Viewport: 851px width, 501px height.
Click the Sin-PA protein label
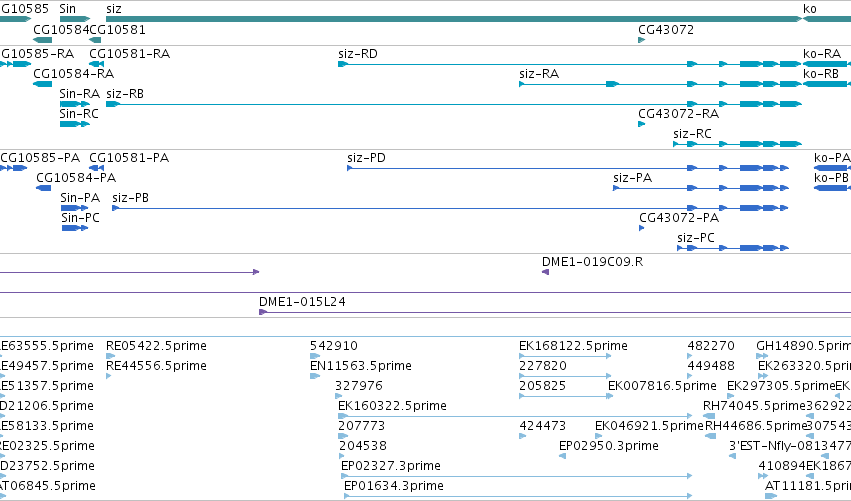80,198
